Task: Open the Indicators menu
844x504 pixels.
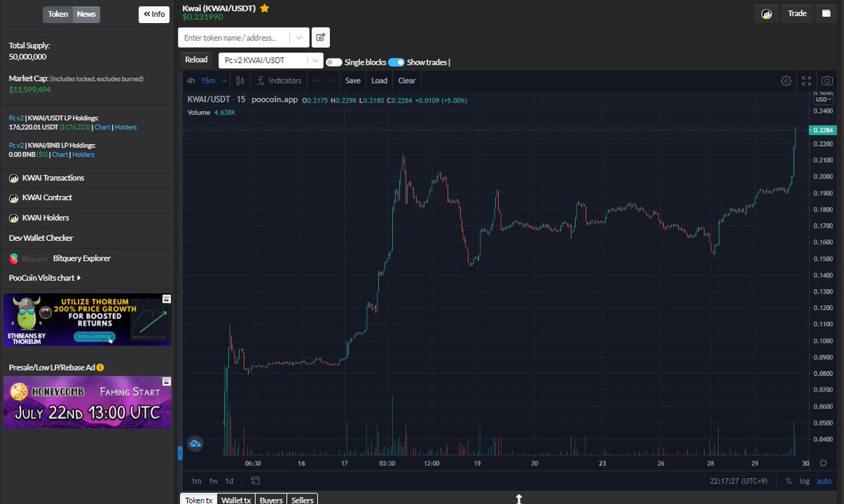Action: [x=279, y=81]
